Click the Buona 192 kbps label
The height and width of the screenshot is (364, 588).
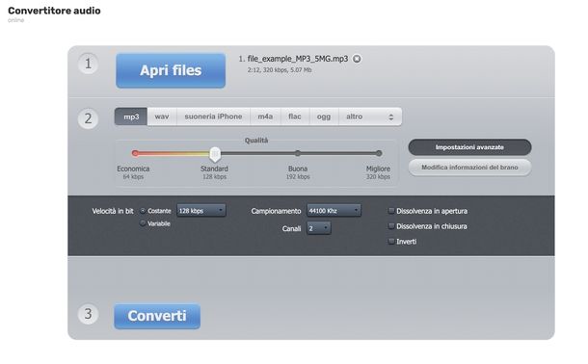coord(298,172)
